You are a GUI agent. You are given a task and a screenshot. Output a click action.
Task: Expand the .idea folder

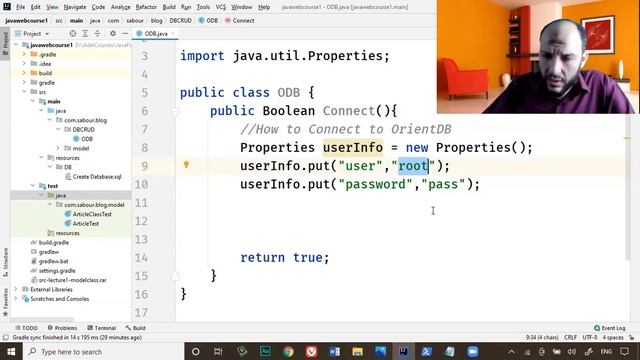[24, 64]
